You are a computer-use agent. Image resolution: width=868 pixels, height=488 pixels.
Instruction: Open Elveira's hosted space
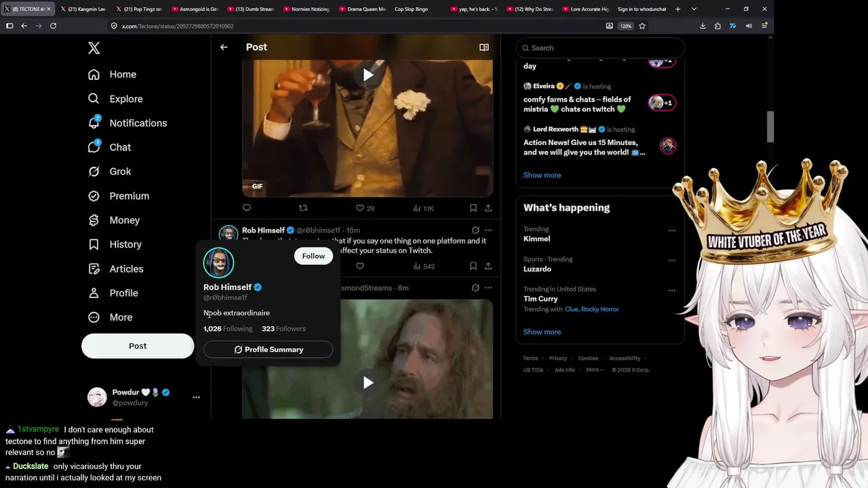pyautogui.click(x=600, y=98)
